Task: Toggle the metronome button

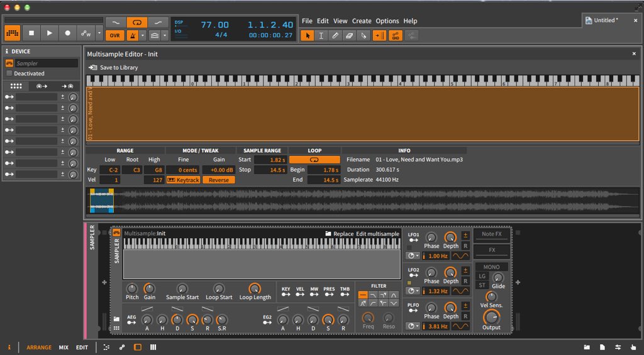Action: 133,35
